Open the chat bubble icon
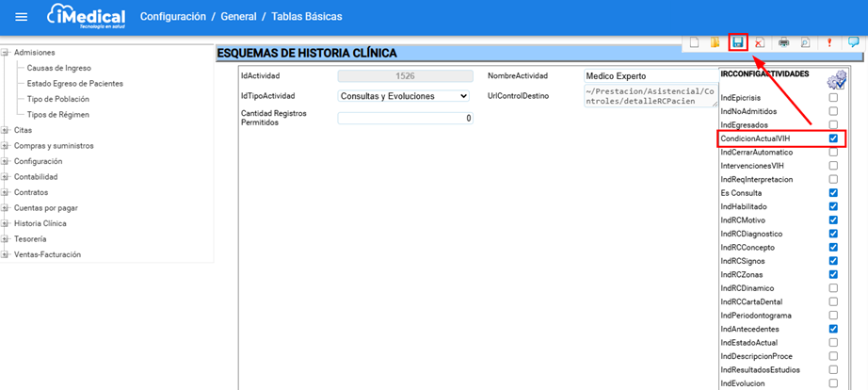868x390 pixels. point(853,42)
